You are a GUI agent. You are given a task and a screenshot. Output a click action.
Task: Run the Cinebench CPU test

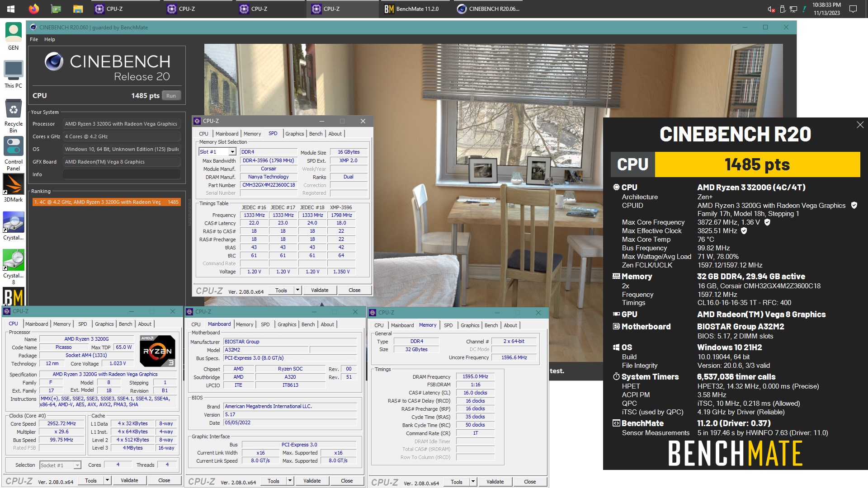click(171, 96)
